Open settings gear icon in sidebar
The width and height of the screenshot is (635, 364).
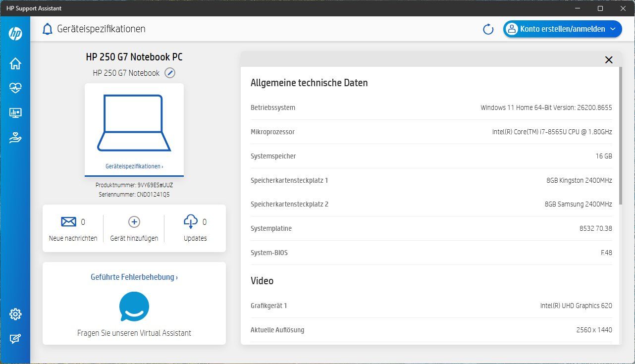tap(15, 314)
